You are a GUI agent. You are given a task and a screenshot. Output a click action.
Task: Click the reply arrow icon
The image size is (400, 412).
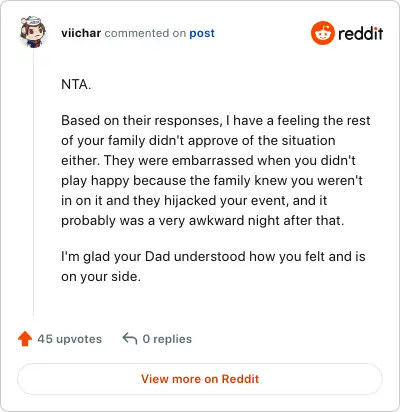pos(130,339)
